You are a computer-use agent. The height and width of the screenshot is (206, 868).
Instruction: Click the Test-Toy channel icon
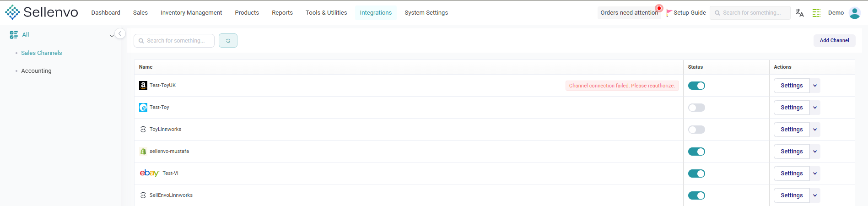143,108
